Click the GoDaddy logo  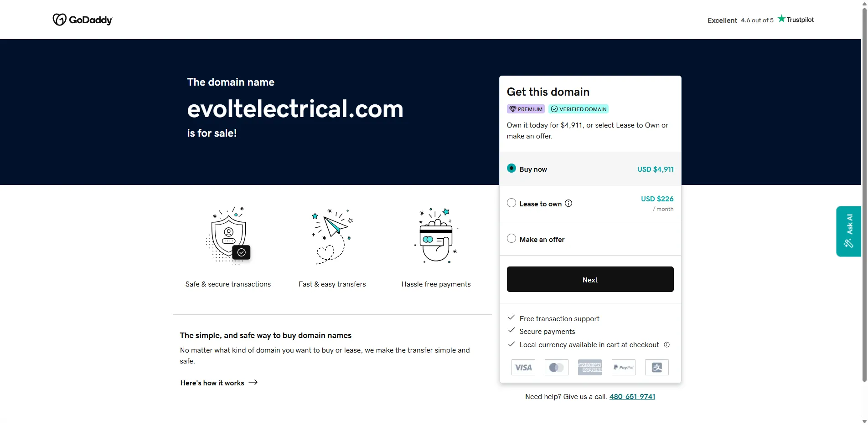(83, 20)
